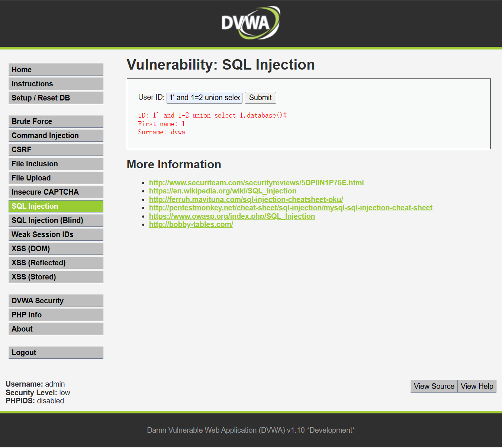View PHP Info page

pos(56,315)
